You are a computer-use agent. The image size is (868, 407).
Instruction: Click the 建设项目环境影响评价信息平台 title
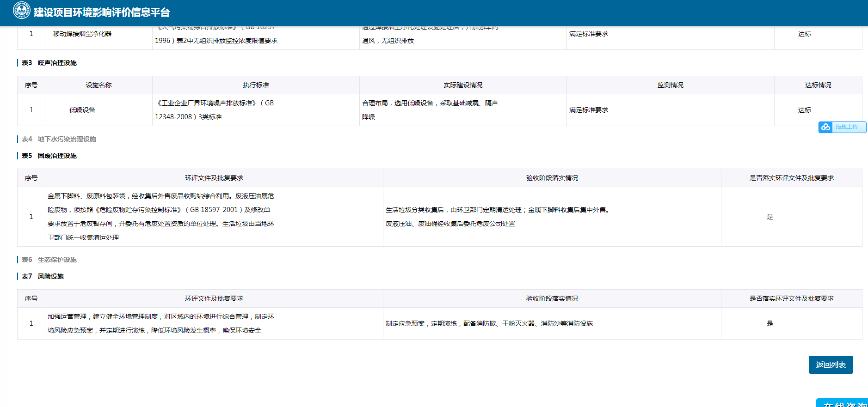(x=102, y=12)
